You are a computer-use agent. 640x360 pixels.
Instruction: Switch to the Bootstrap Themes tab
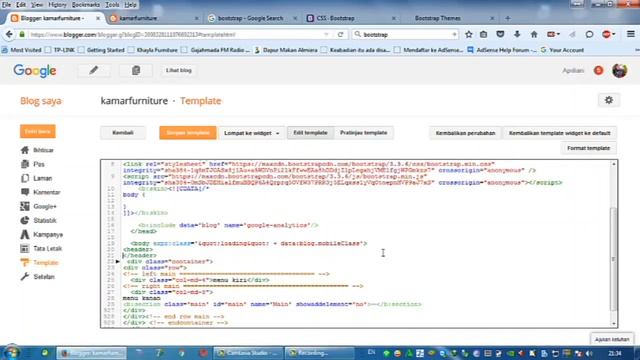449,18
